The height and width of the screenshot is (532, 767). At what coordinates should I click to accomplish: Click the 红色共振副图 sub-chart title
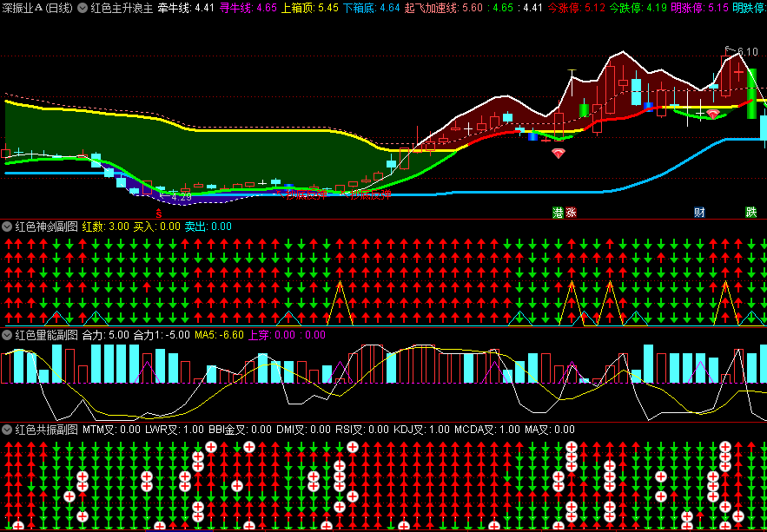(46, 430)
